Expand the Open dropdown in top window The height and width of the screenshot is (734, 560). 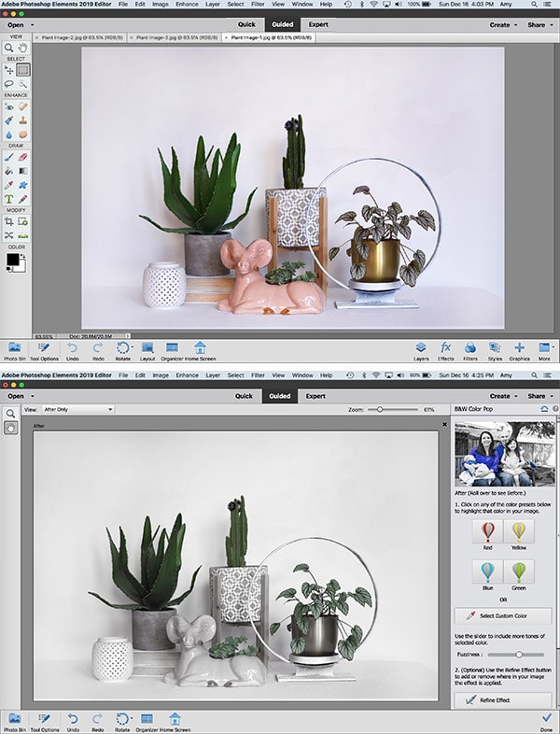[33, 25]
